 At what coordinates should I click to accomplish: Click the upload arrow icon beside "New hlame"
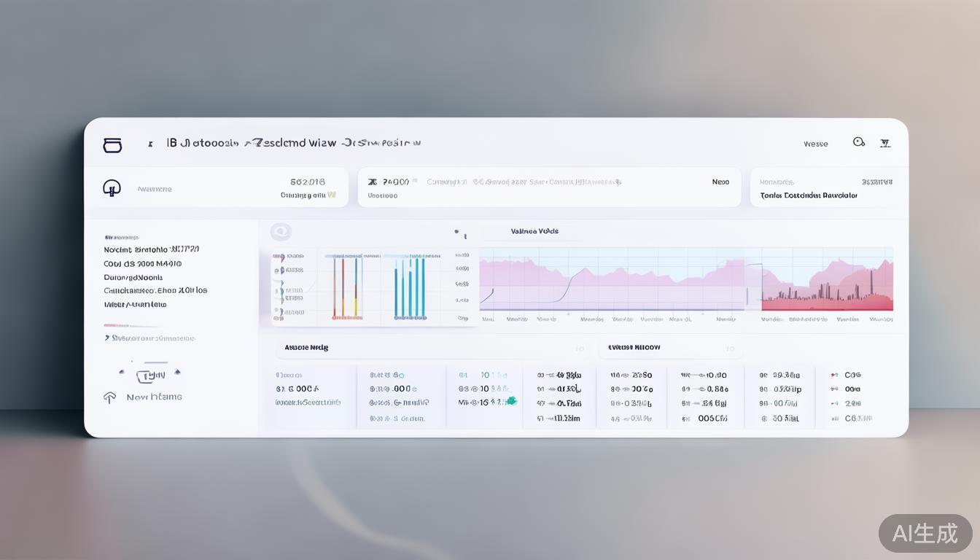click(110, 397)
